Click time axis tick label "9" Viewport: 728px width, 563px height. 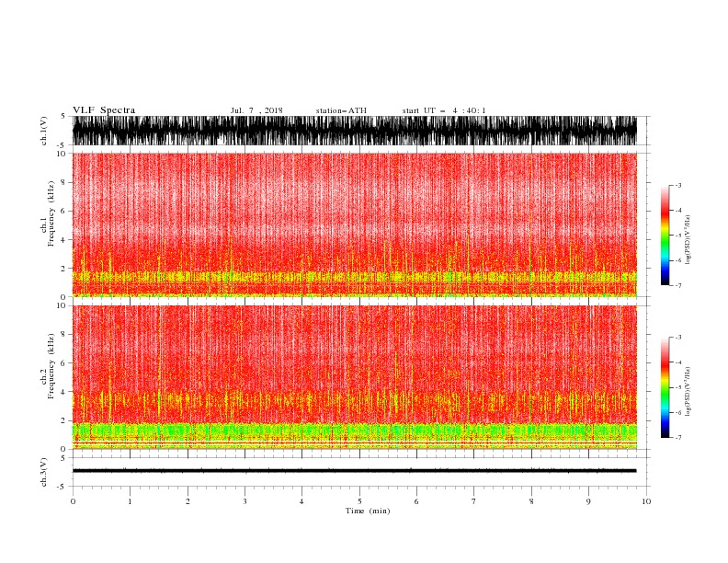click(588, 501)
